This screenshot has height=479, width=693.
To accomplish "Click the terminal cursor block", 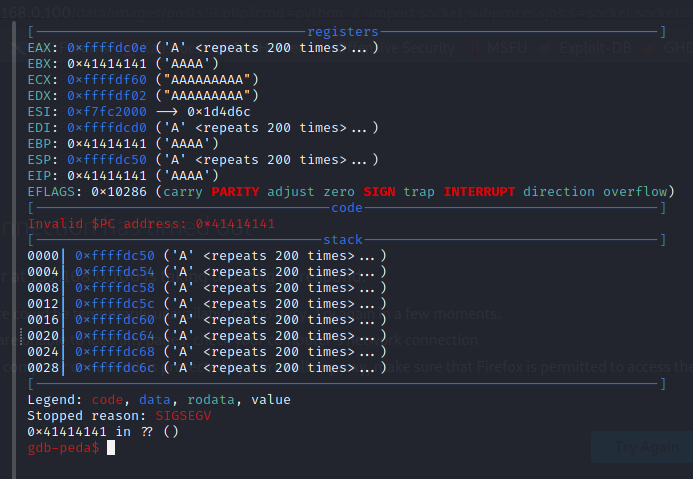I will click(111, 448).
